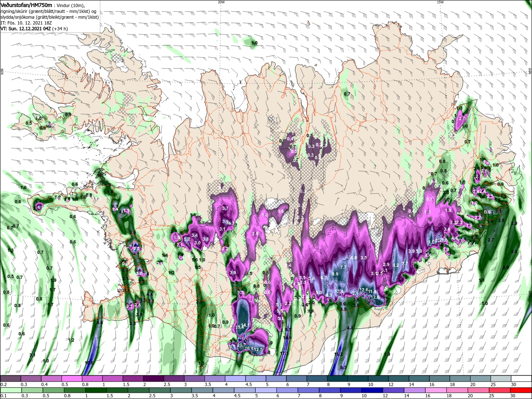This screenshot has height=399, width=532.
Task: Pick the darkest purple snow-scale swatch between 2 and 2.5
Action: point(153,379)
